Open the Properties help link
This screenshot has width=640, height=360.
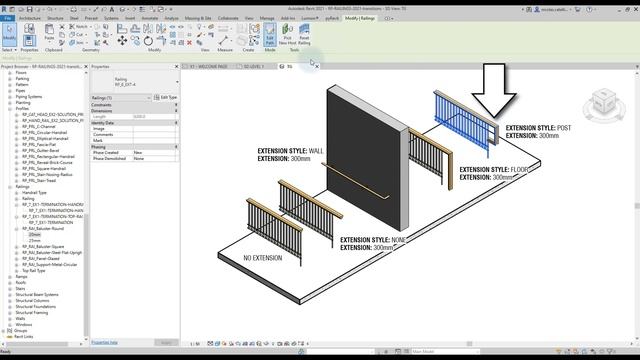click(104, 342)
